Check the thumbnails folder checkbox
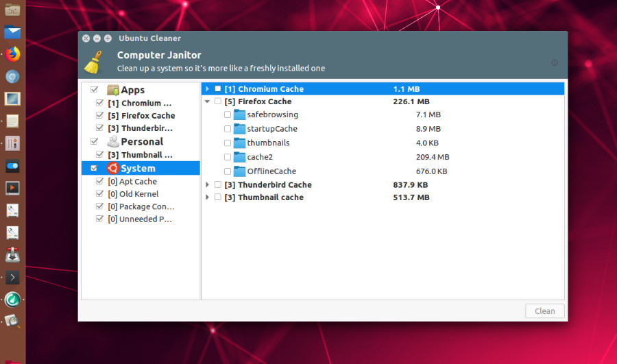 [228, 143]
